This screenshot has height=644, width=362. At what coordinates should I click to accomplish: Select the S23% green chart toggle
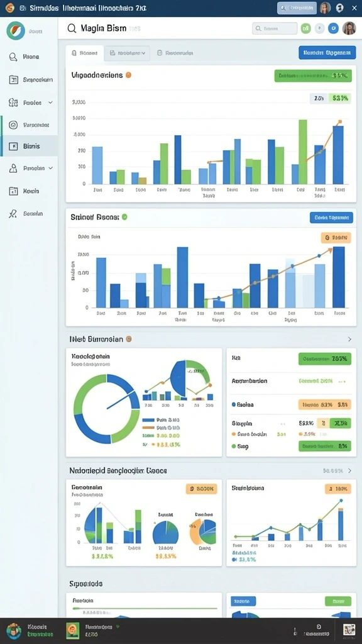(340, 98)
